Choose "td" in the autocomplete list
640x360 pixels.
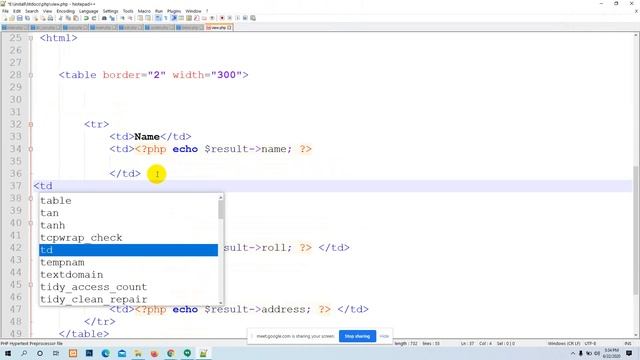click(x=128, y=250)
